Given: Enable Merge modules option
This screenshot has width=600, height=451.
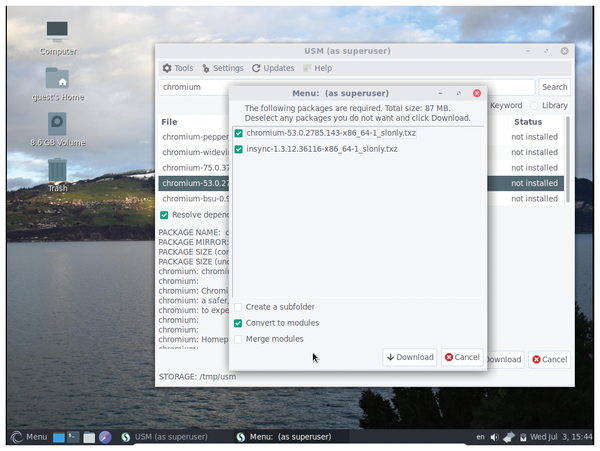Looking at the screenshot, I should pos(238,339).
